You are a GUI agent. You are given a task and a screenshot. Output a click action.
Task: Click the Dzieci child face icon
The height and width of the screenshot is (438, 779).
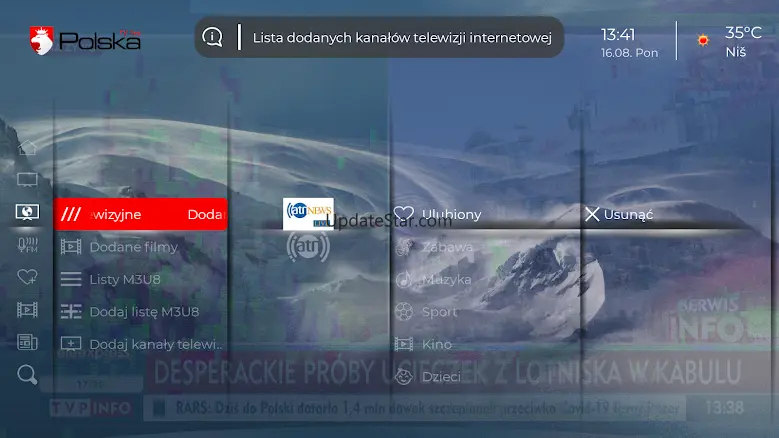pos(404,377)
